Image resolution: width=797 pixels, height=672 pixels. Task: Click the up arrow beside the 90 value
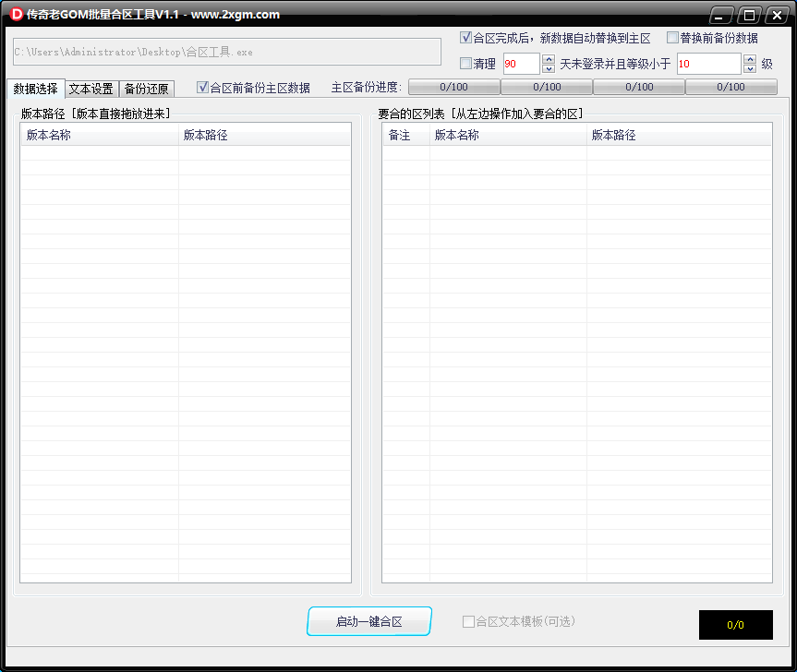pyautogui.click(x=548, y=59)
